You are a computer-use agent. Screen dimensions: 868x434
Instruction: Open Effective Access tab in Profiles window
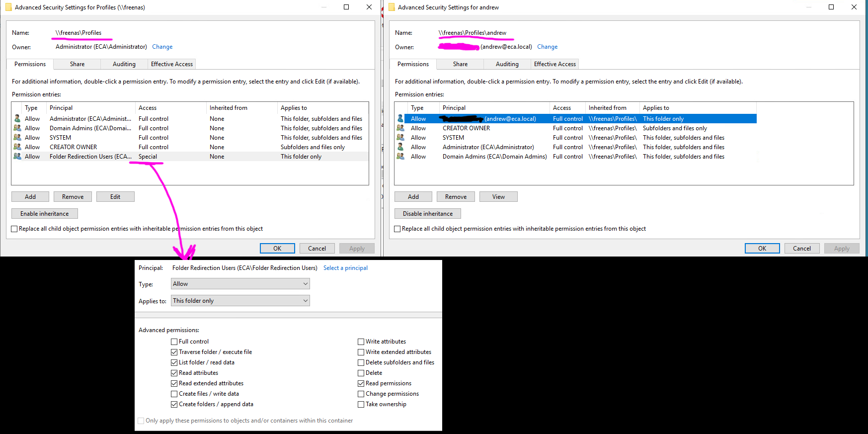coord(172,64)
